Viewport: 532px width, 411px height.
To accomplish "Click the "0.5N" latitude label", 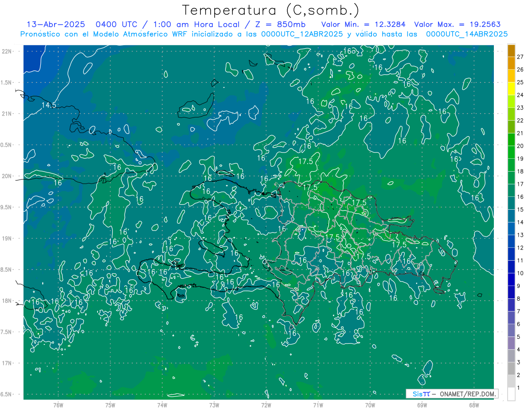I will 7,145.
